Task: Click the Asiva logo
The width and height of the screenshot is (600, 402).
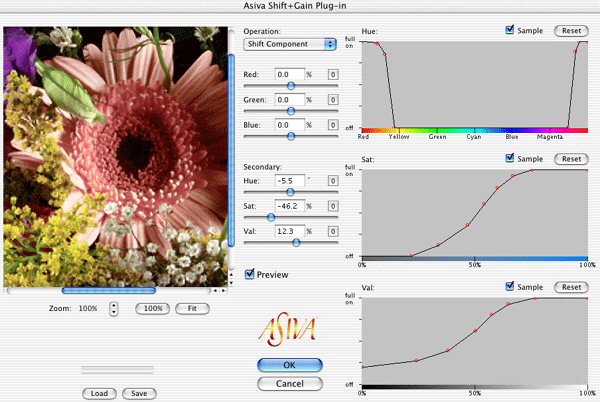Action: click(288, 326)
